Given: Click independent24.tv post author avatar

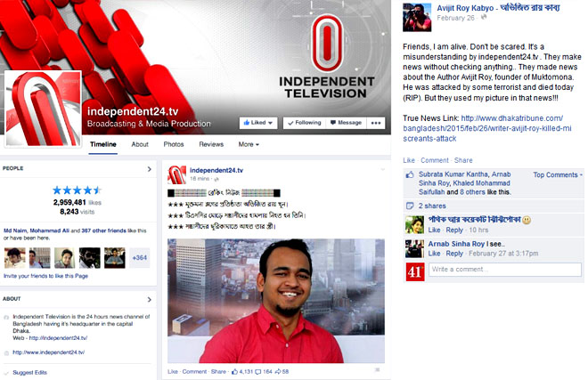Looking at the screenshot, I should pyautogui.click(x=176, y=174).
